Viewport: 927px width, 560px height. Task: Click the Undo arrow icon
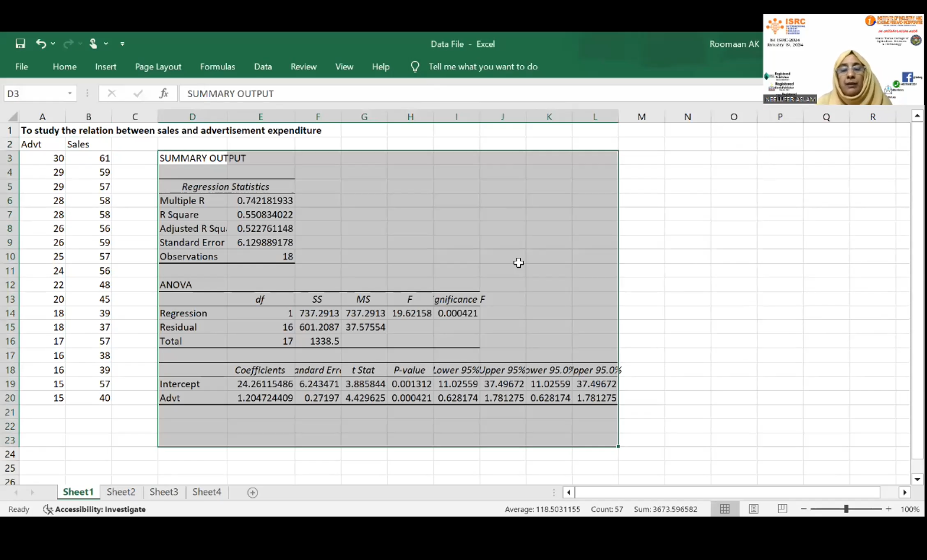point(41,44)
